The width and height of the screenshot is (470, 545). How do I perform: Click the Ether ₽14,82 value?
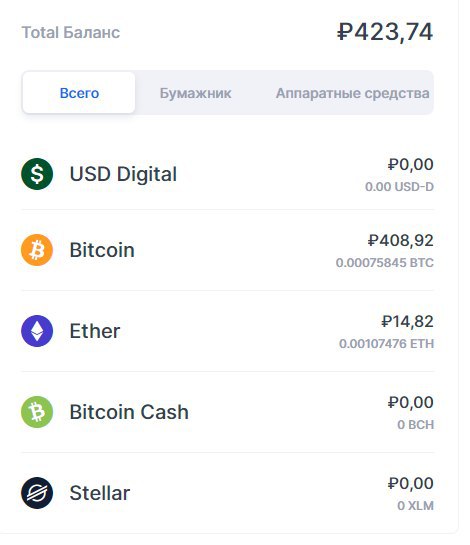coord(407,321)
